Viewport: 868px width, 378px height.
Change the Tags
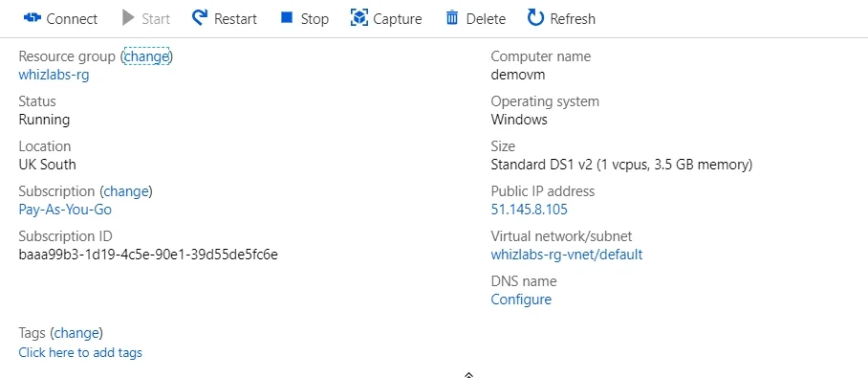tap(76, 333)
